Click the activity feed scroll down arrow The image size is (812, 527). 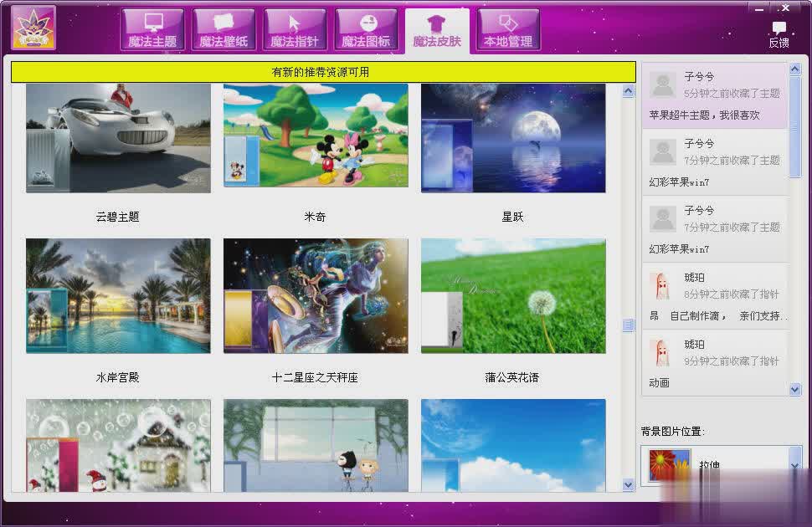pos(795,389)
